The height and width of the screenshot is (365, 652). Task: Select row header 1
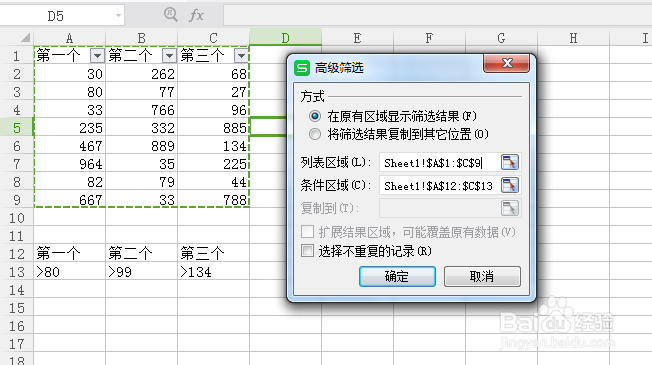coord(17,55)
